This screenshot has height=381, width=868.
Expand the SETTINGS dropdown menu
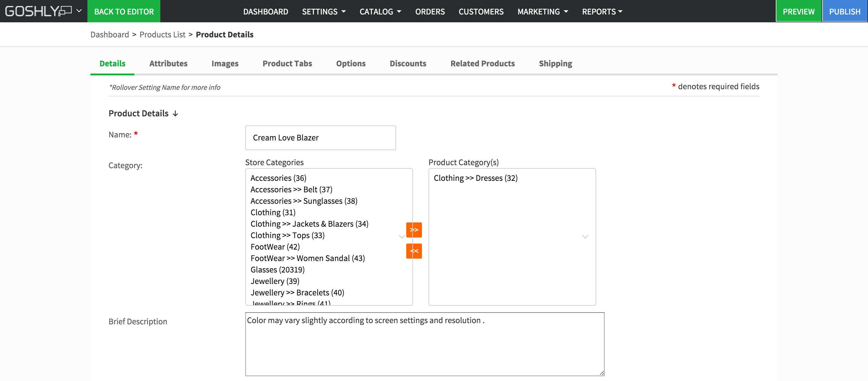[x=324, y=11]
